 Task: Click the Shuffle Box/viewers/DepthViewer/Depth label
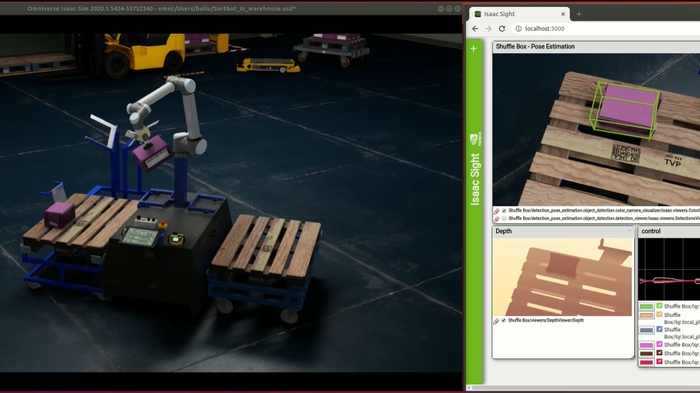click(x=546, y=321)
